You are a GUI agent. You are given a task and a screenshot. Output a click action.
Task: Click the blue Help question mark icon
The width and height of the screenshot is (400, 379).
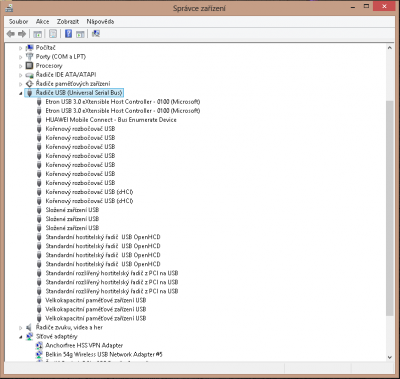[x=68, y=34]
